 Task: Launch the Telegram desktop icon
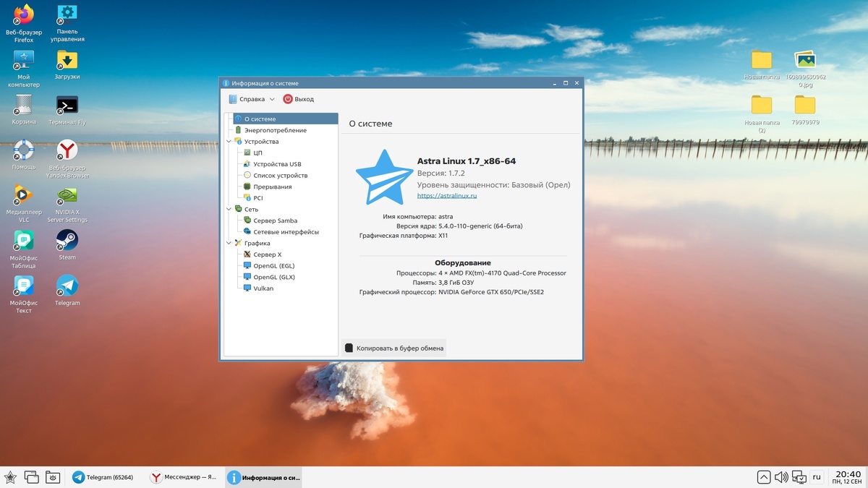(x=67, y=286)
